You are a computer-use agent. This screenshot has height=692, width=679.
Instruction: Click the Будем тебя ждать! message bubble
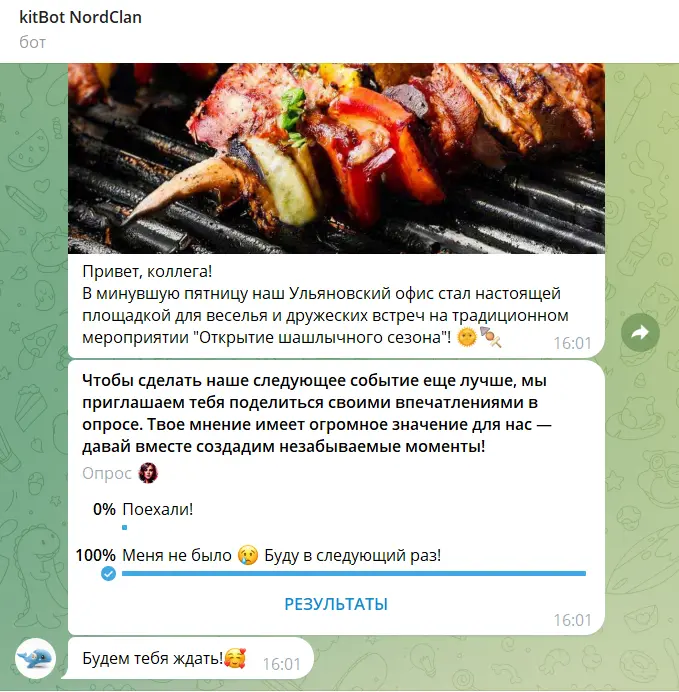click(190, 658)
